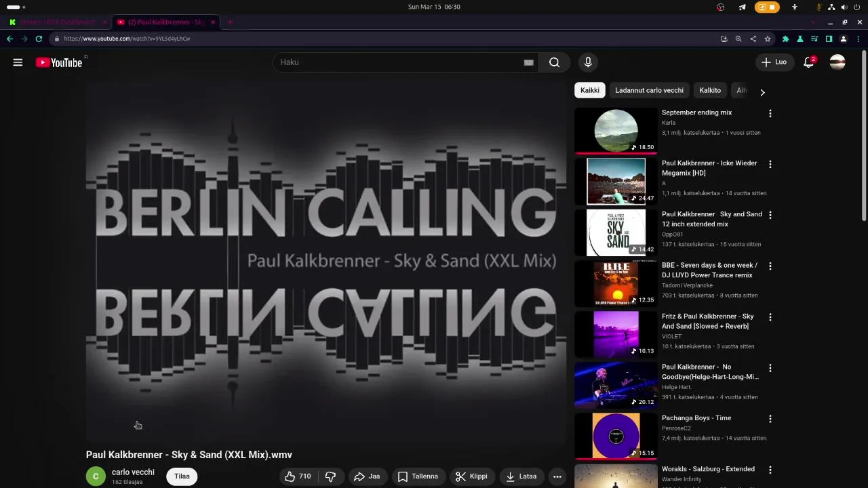Bookmark this page with the star

coord(768,39)
